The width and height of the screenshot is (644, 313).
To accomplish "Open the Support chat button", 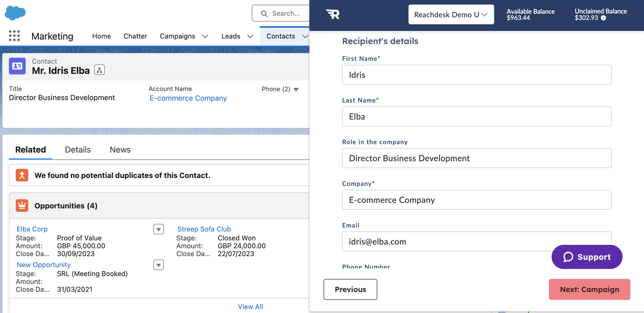I will click(587, 257).
